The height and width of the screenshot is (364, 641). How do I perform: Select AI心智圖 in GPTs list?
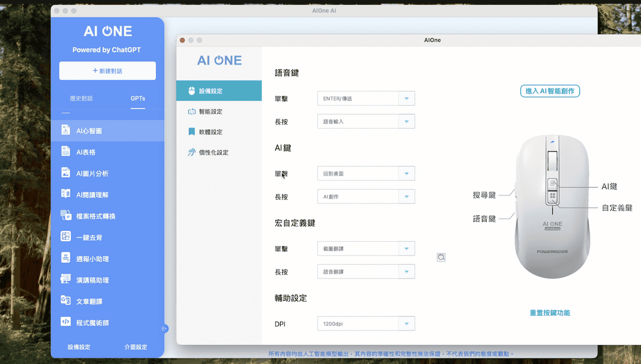tap(107, 130)
